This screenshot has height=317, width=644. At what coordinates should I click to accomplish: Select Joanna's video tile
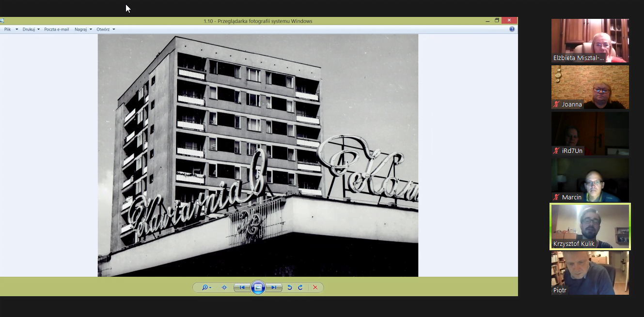coord(590,87)
